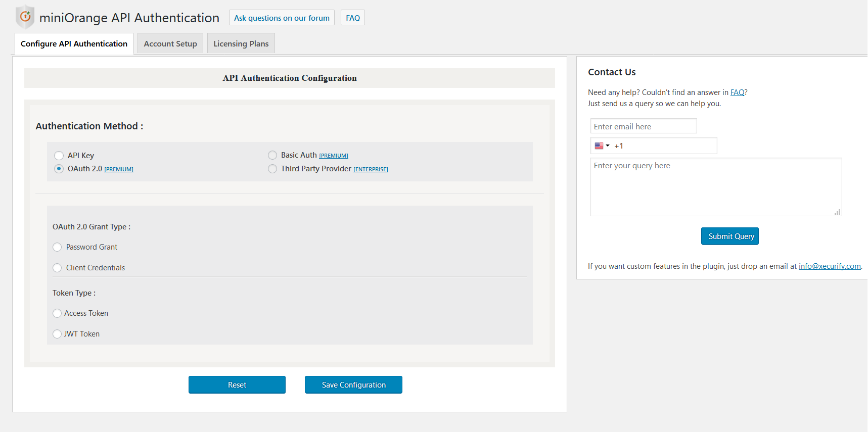Choose the Basic Auth radio option
Image resolution: width=868 pixels, height=432 pixels.
click(272, 155)
